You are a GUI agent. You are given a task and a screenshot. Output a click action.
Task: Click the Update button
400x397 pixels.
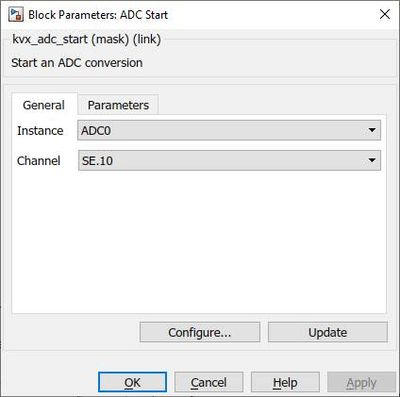click(328, 332)
